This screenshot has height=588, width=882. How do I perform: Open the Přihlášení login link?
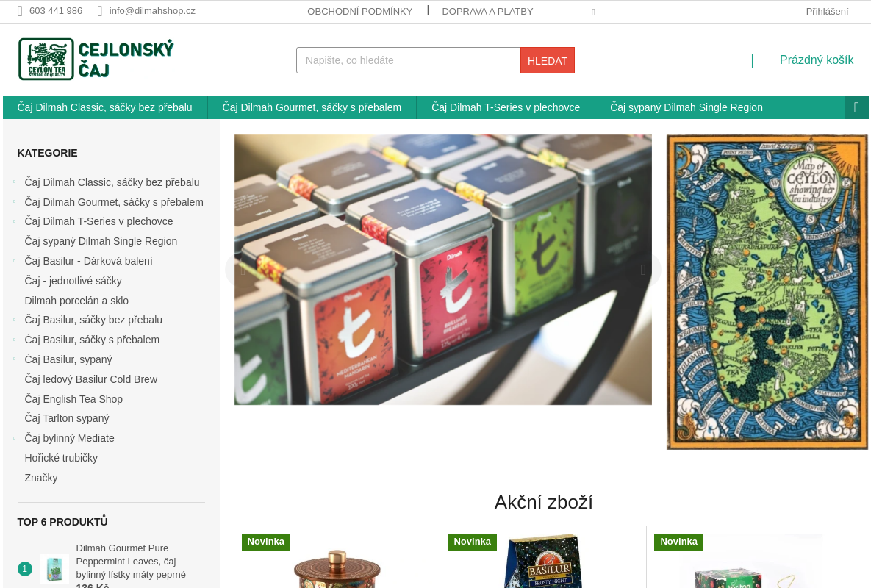coord(827,11)
